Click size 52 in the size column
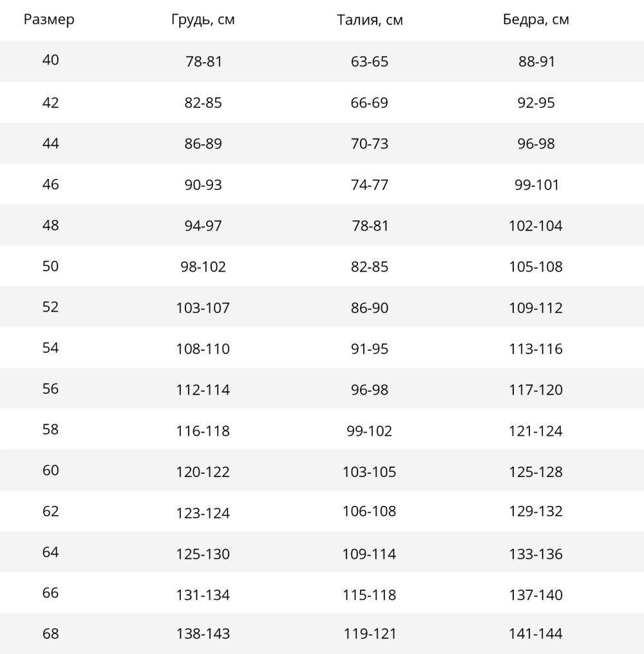 click(x=50, y=307)
